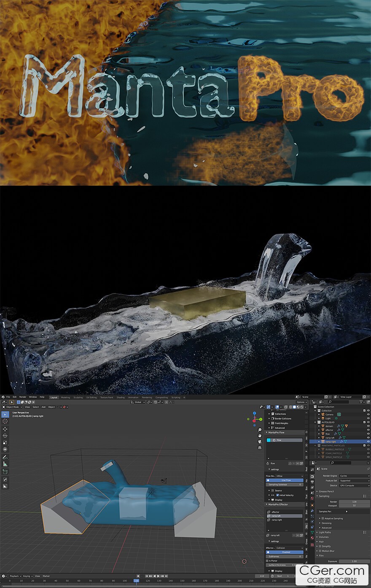Screen dimensions: 371x588
Task: Open the Texture checker properties tab
Action: [x=312, y=545]
